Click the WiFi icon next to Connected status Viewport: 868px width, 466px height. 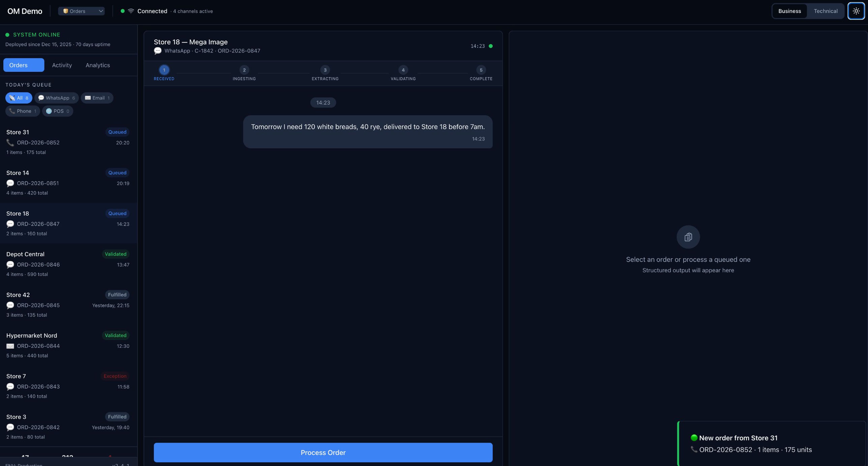pyautogui.click(x=130, y=10)
